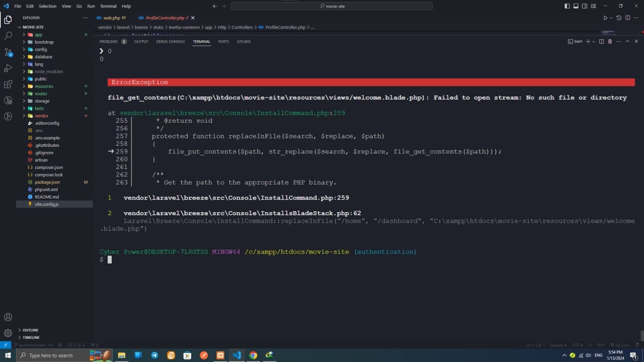Click the Go Back arrow in title bar
This screenshot has width=644, height=362.
pyautogui.click(x=215, y=6)
